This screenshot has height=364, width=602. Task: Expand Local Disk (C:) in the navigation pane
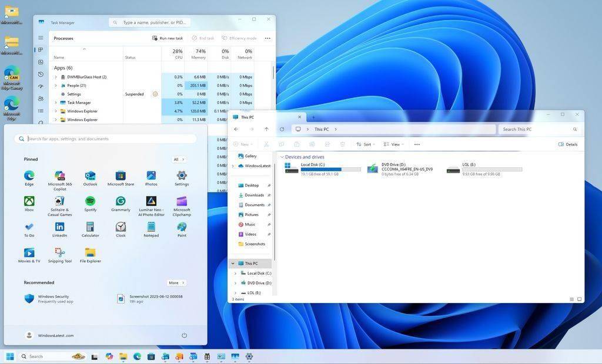pyautogui.click(x=235, y=273)
